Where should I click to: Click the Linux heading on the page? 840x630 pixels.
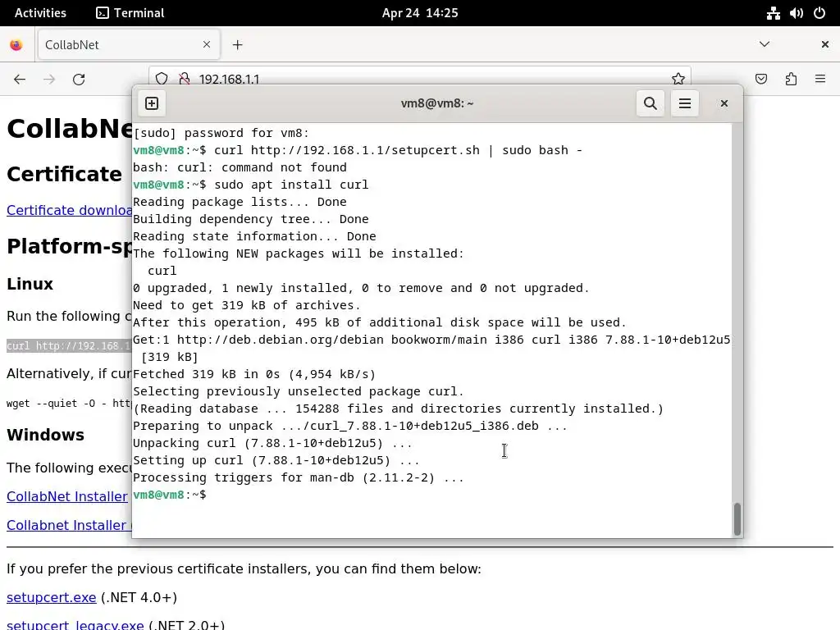tap(30, 284)
